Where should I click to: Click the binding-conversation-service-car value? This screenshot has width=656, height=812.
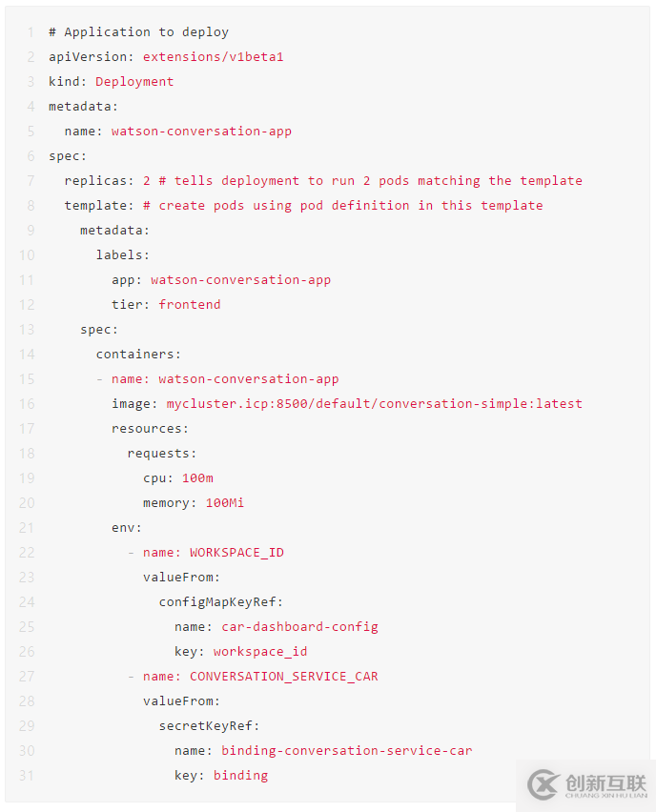click(346, 751)
